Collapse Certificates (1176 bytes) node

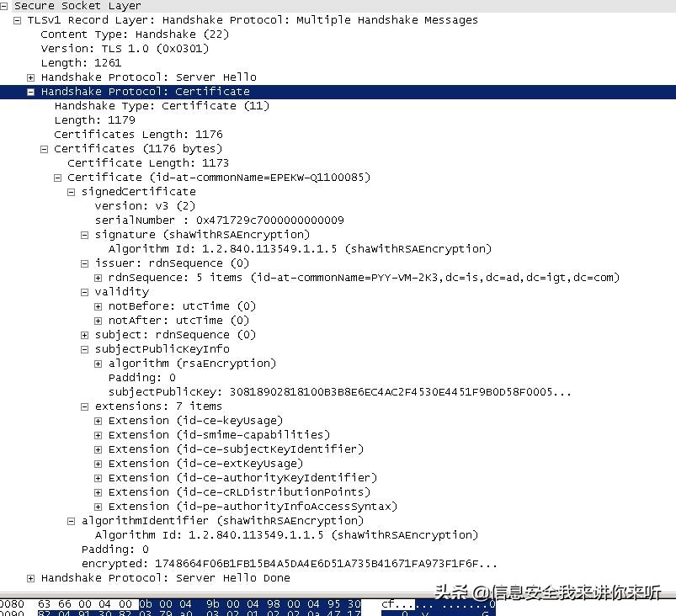coord(44,149)
